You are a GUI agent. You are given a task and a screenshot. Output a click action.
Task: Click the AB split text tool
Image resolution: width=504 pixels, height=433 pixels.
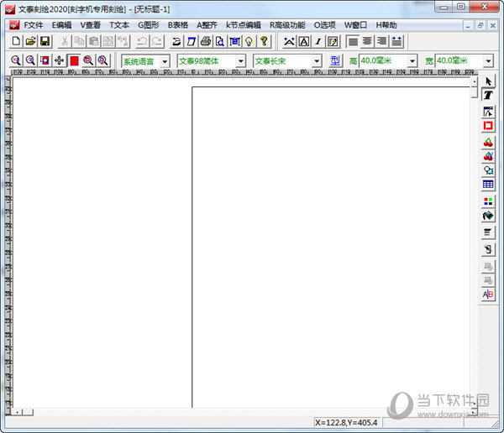tap(488, 295)
